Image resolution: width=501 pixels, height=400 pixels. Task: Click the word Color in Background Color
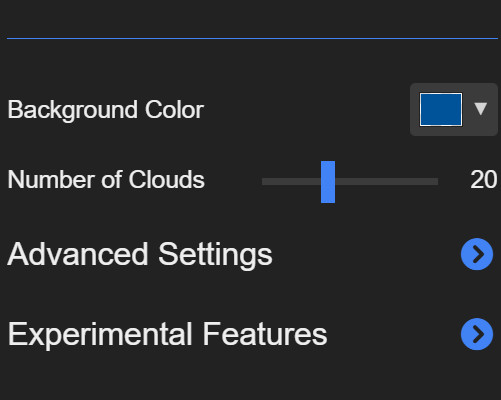[174, 110]
